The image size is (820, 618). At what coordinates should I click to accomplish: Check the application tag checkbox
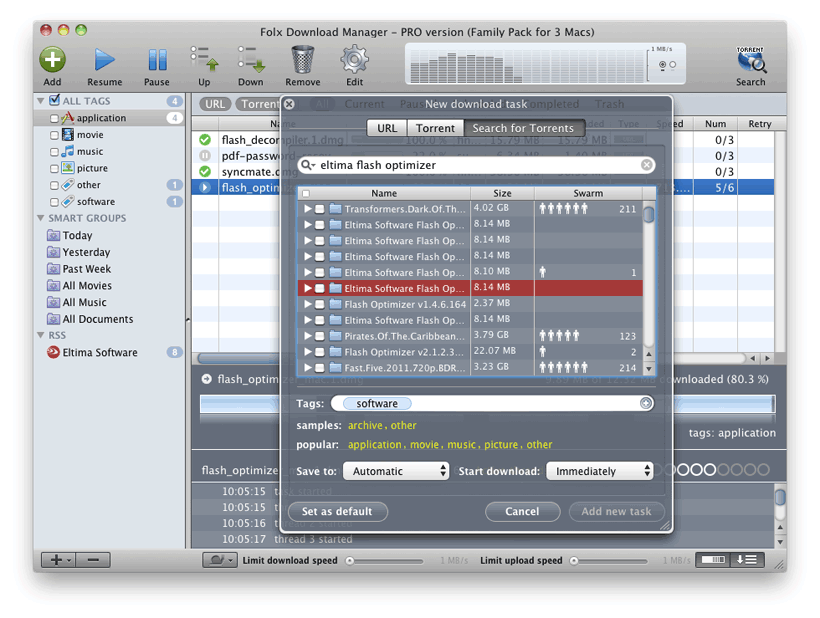click(x=54, y=118)
